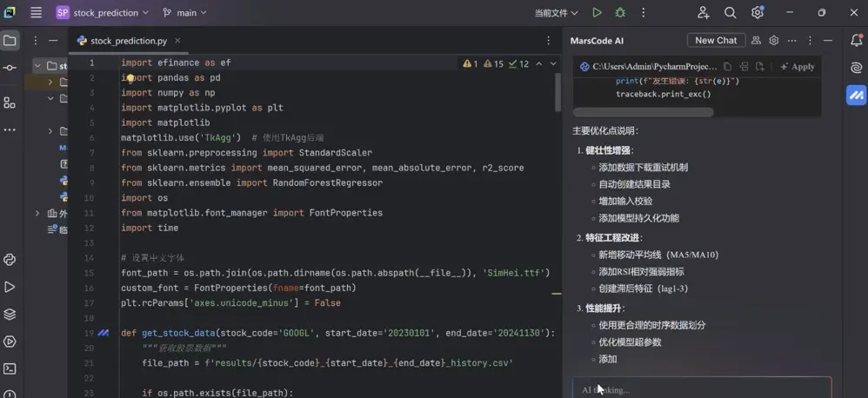Screen dimensions: 868x398
Task: Open the Commit tool window
Action: pyautogui.click(x=10, y=68)
